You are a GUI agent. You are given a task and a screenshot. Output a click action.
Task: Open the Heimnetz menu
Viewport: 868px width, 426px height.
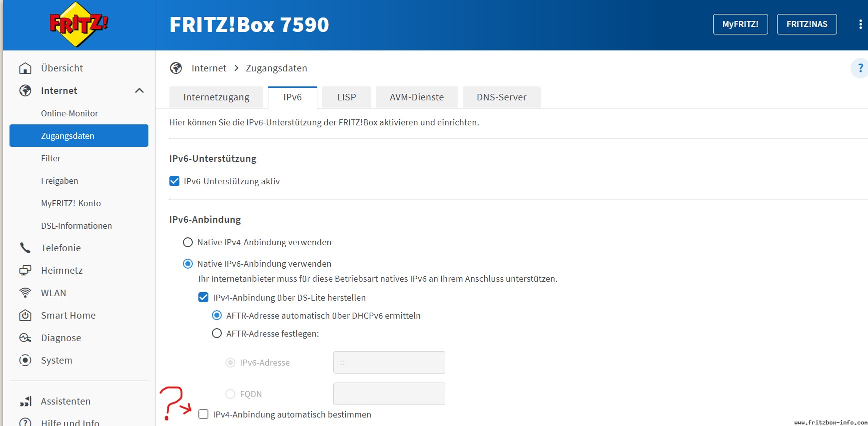click(x=62, y=270)
